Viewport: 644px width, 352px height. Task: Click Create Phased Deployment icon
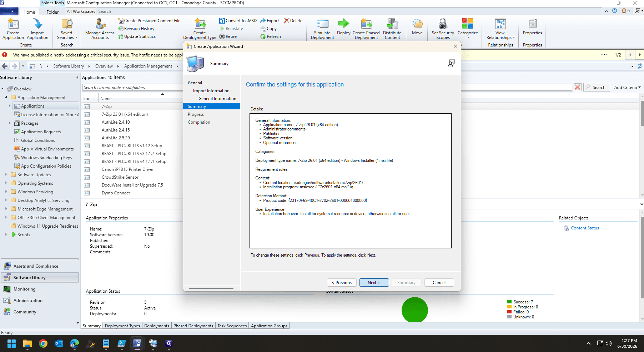(x=366, y=29)
